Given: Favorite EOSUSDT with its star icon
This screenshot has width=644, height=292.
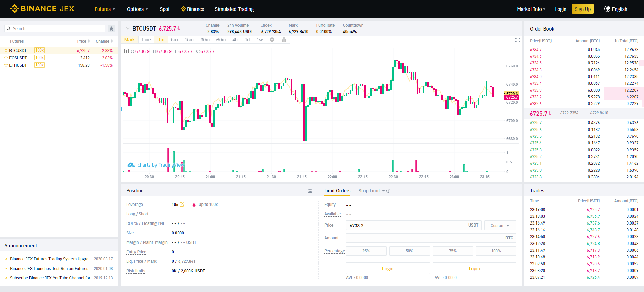Looking at the screenshot, I should pyautogui.click(x=6, y=58).
